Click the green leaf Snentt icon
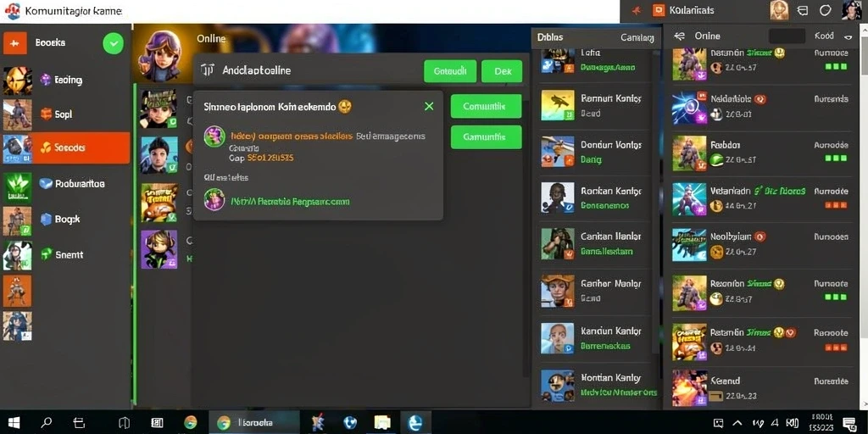Screen dimensions: 868x434 point(46,254)
